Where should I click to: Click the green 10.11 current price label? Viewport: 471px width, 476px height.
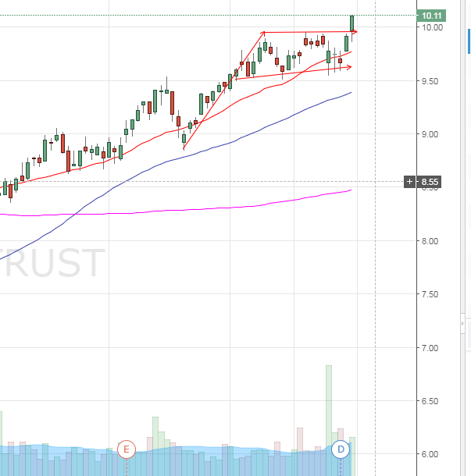coord(432,15)
